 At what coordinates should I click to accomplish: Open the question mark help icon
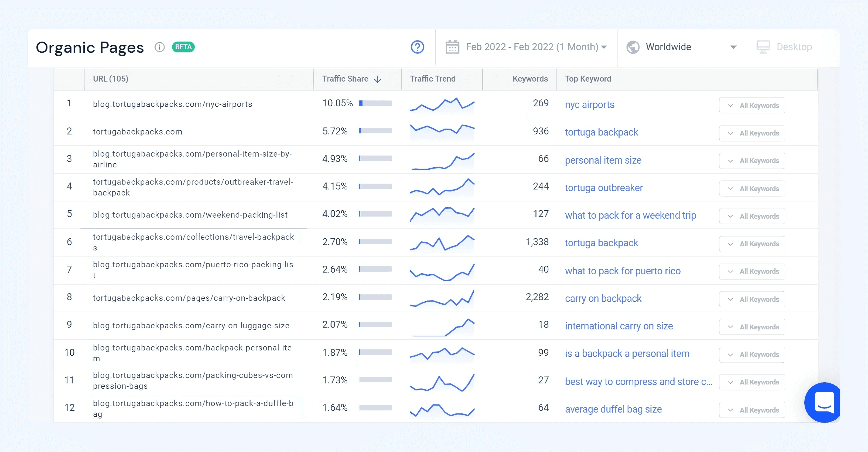click(x=417, y=47)
